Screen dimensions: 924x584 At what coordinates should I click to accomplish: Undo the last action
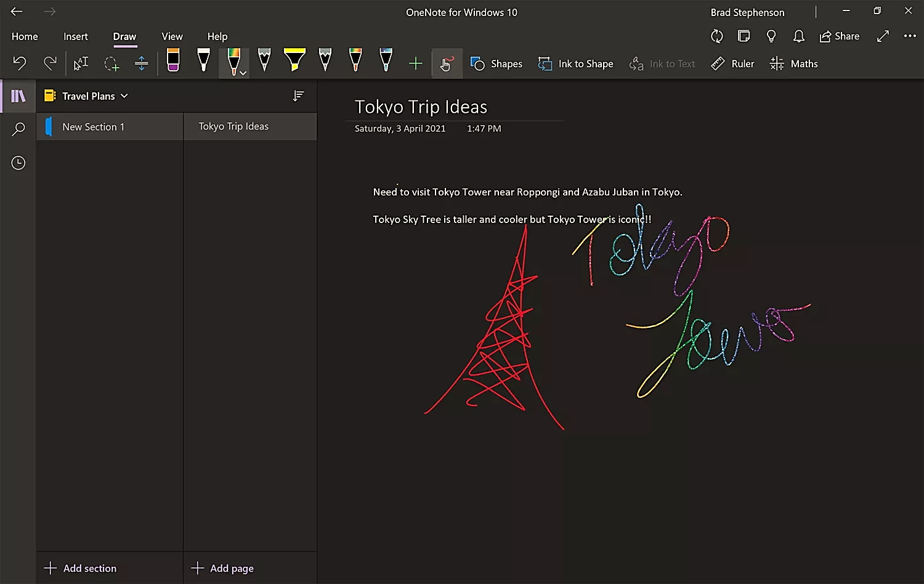(20, 63)
